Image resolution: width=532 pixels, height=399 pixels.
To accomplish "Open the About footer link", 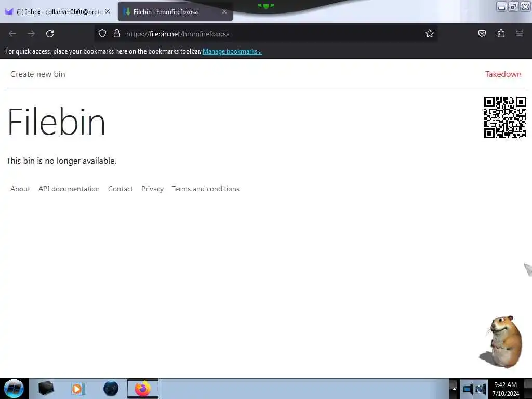I will [x=20, y=189].
